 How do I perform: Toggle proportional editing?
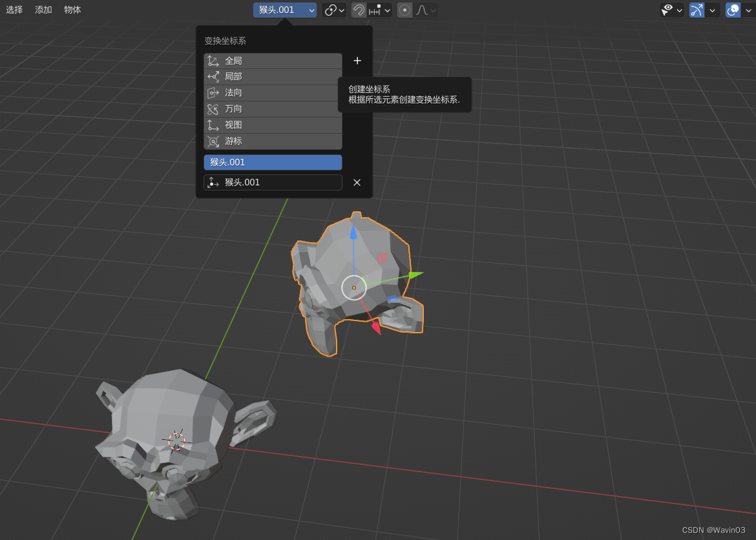point(405,10)
